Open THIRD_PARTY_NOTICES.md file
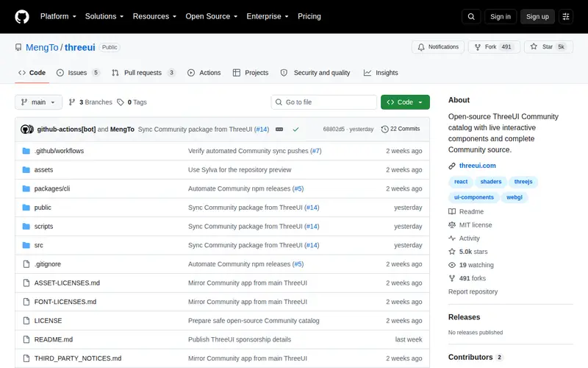Viewport: 588px width, 368px height. [x=78, y=358]
